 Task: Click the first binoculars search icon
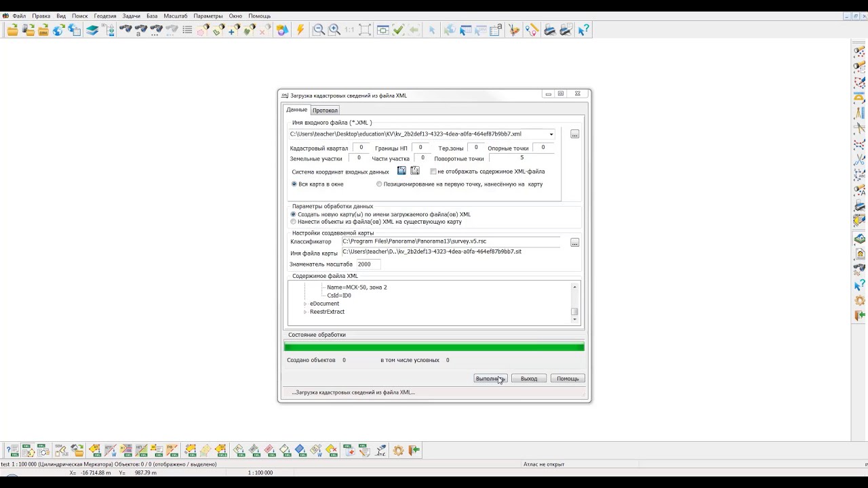(125, 30)
